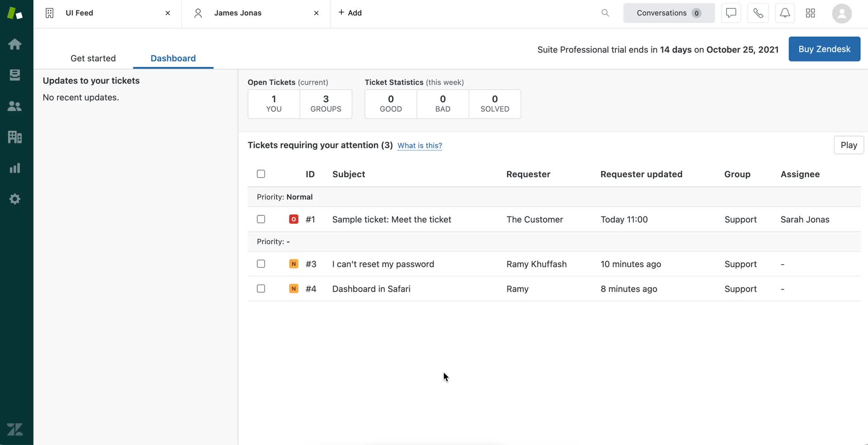This screenshot has height=445, width=868.
Task: Close the UI Feed tab
Action: [x=168, y=13]
